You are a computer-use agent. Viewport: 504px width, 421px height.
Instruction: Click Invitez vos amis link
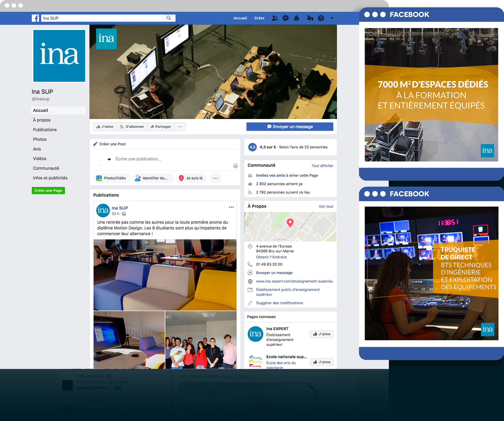(270, 175)
